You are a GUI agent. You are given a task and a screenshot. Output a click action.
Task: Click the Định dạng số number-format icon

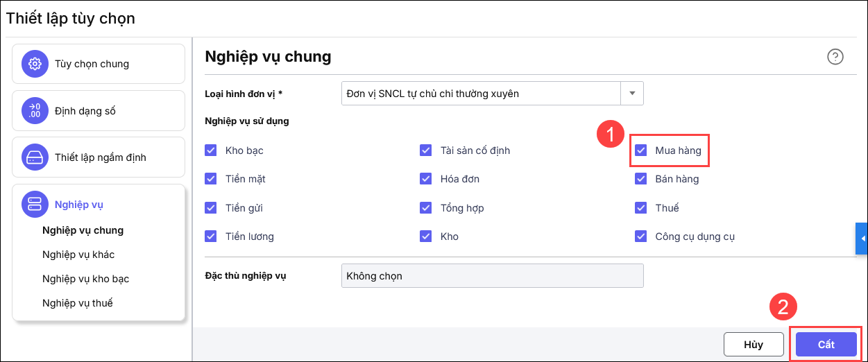click(34, 110)
